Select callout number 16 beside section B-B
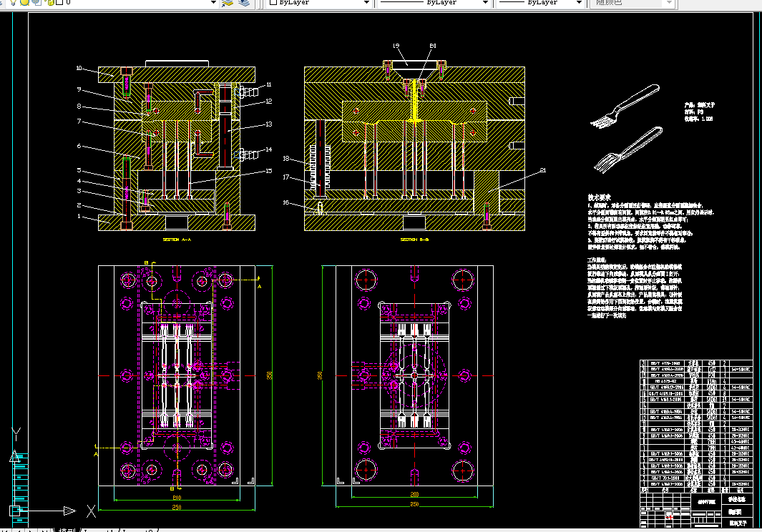 [285, 202]
